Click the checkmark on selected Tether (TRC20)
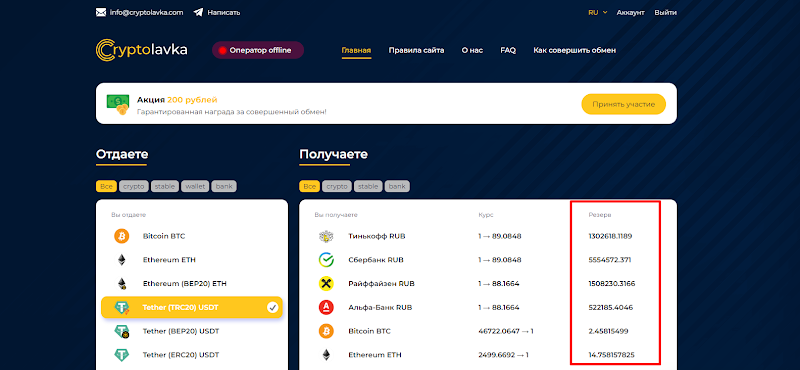 (272, 307)
